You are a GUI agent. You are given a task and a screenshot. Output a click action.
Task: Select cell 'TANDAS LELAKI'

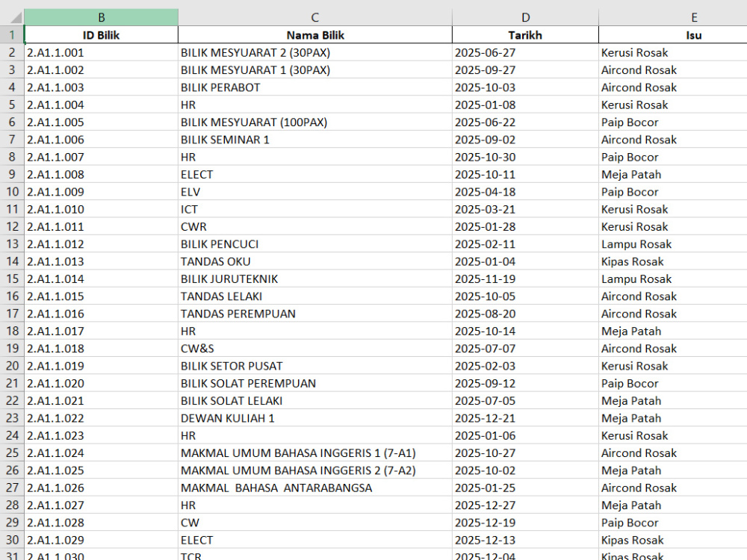click(315, 296)
